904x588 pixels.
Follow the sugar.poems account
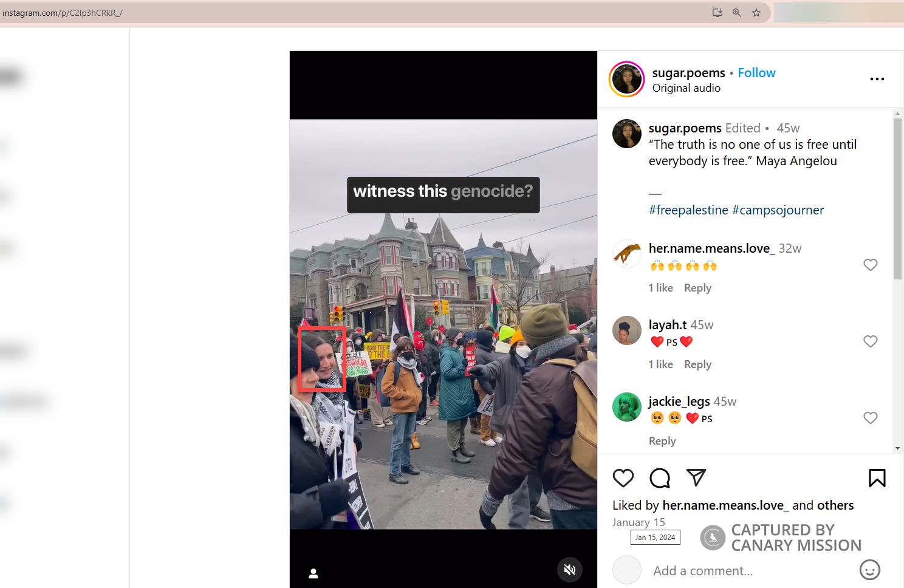pos(756,73)
